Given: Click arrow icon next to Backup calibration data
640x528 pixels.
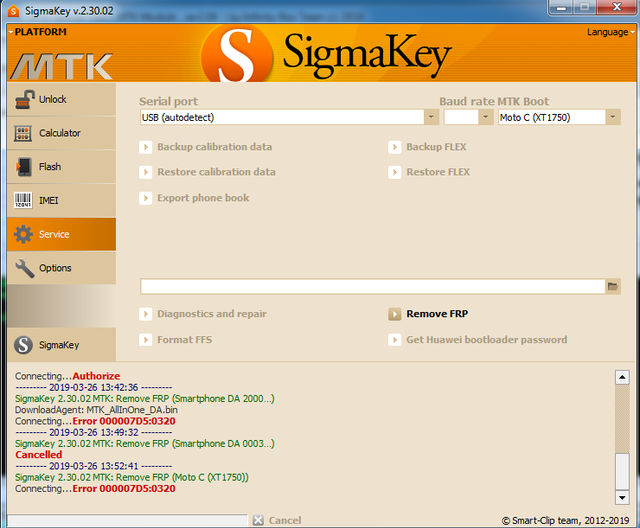Looking at the screenshot, I should click(x=145, y=147).
